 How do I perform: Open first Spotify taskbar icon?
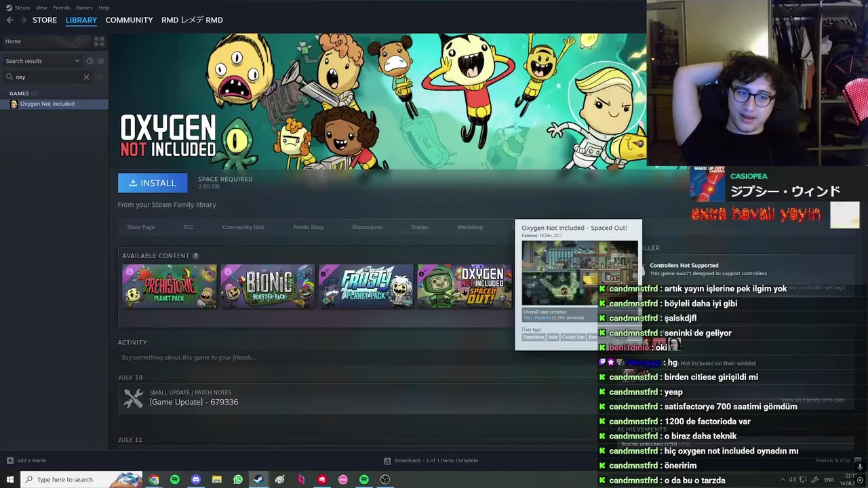coord(175,479)
